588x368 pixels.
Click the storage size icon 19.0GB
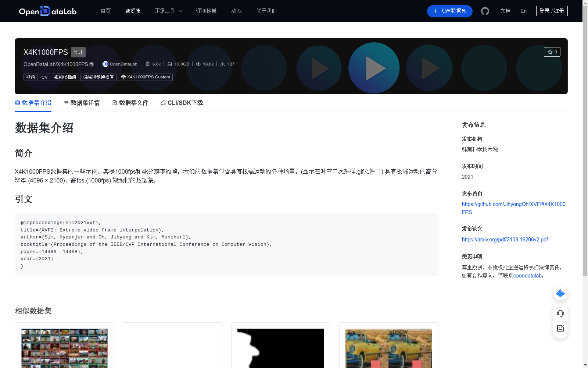(170, 64)
